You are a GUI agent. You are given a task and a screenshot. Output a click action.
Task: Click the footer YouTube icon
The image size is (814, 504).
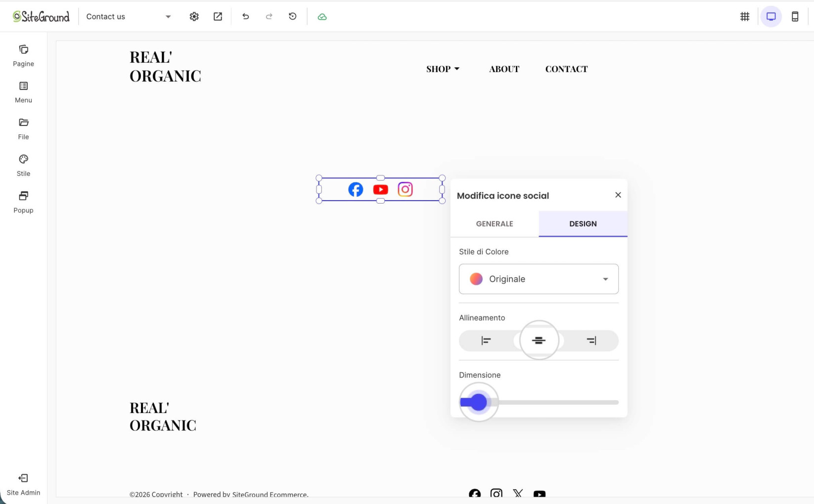click(x=540, y=494)
